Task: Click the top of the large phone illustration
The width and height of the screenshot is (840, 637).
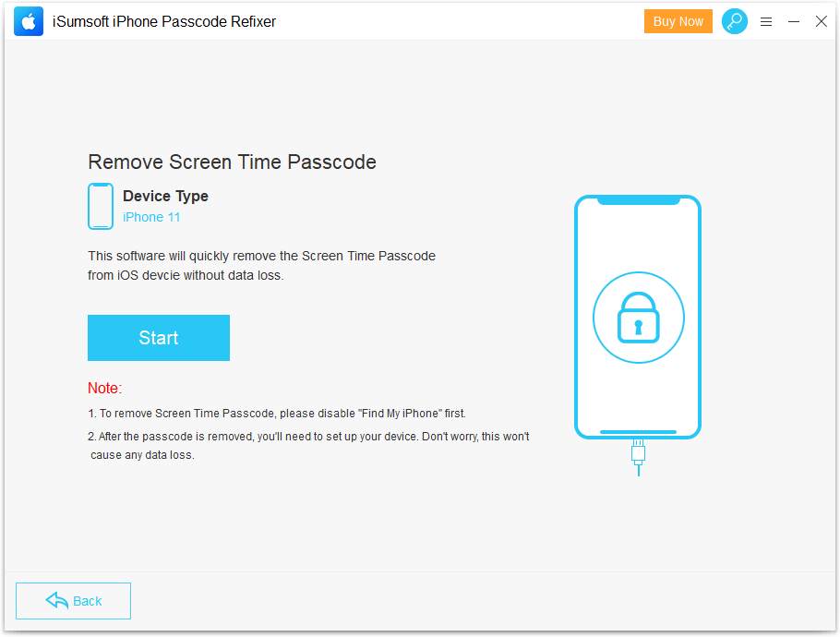Action: (x=638, y=201)
